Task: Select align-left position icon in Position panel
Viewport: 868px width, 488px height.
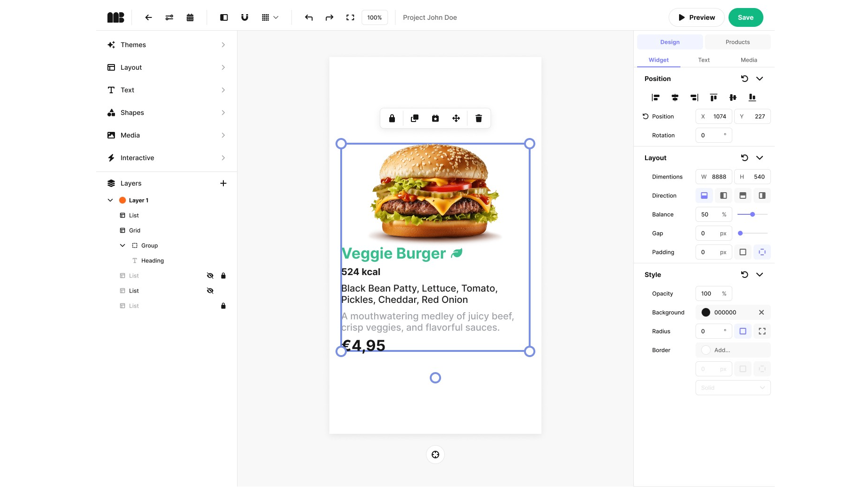Action: (655, 98)
